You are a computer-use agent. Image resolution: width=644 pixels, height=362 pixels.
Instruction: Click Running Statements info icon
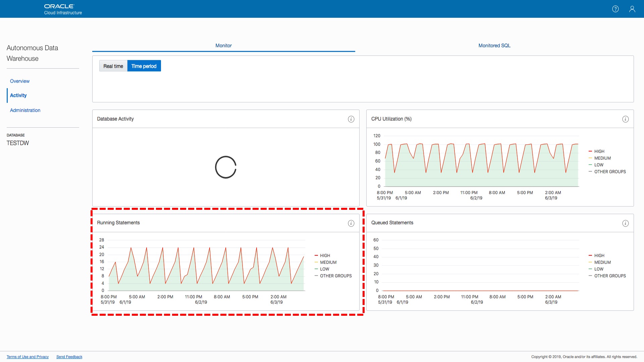(x=351, y=223)
